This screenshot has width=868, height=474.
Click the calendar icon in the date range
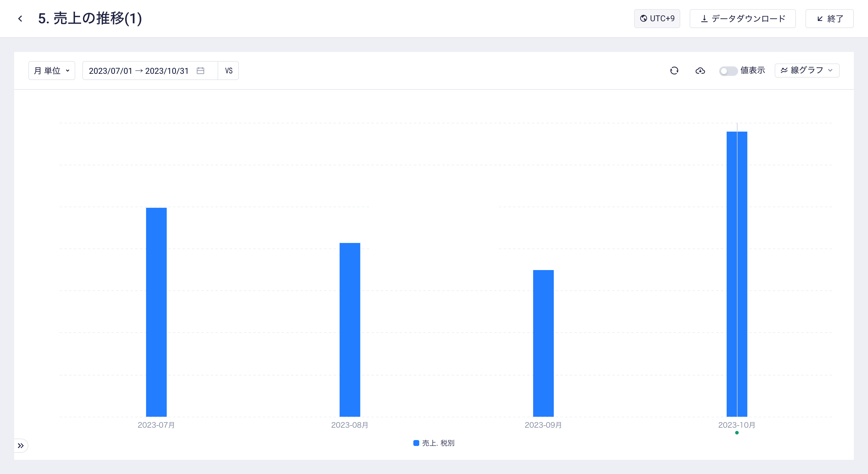point(200,71)
